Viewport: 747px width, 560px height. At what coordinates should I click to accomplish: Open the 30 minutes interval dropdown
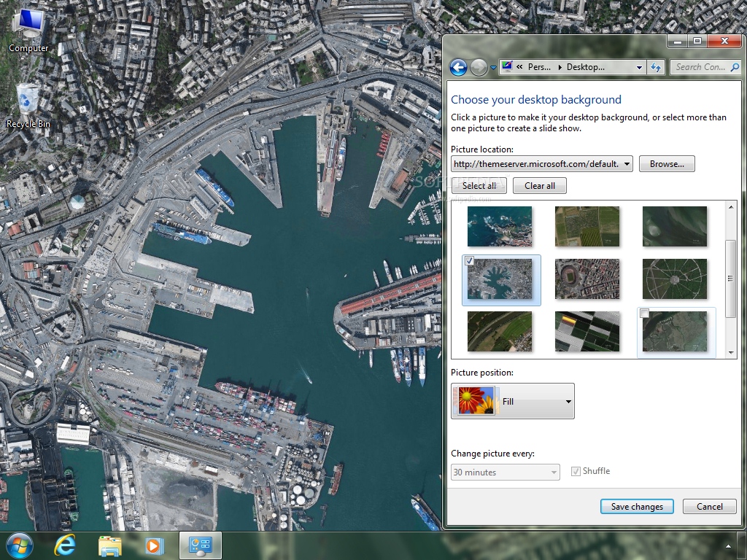pyautogui.click(x=506, y=472)
